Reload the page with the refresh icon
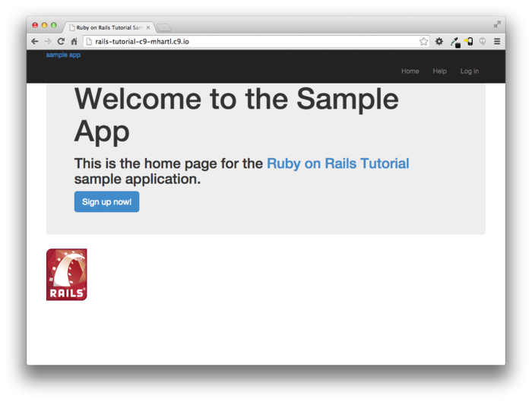The width and height of the screenshot is (532, 402). (x=61, y=41)
